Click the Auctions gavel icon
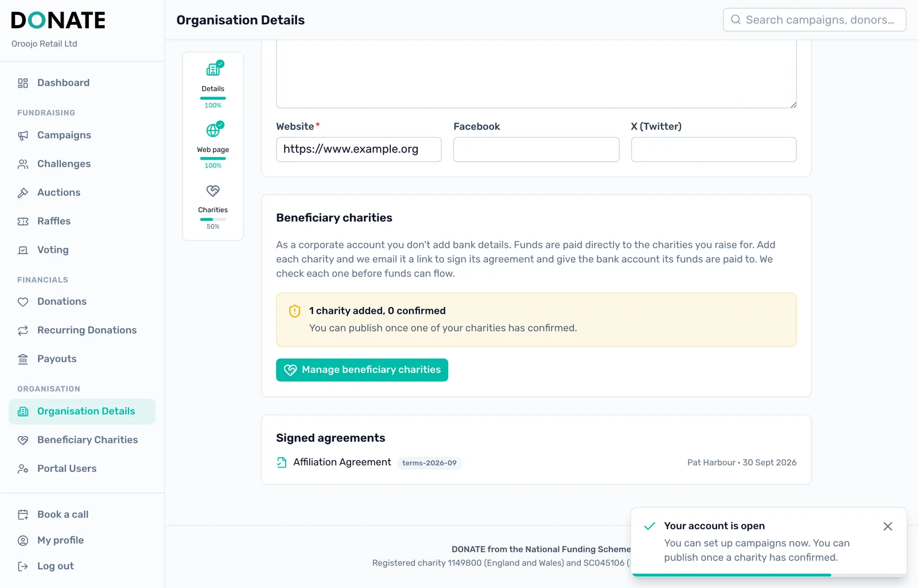Viewport: 918px width, 588px height. (23, 193)
